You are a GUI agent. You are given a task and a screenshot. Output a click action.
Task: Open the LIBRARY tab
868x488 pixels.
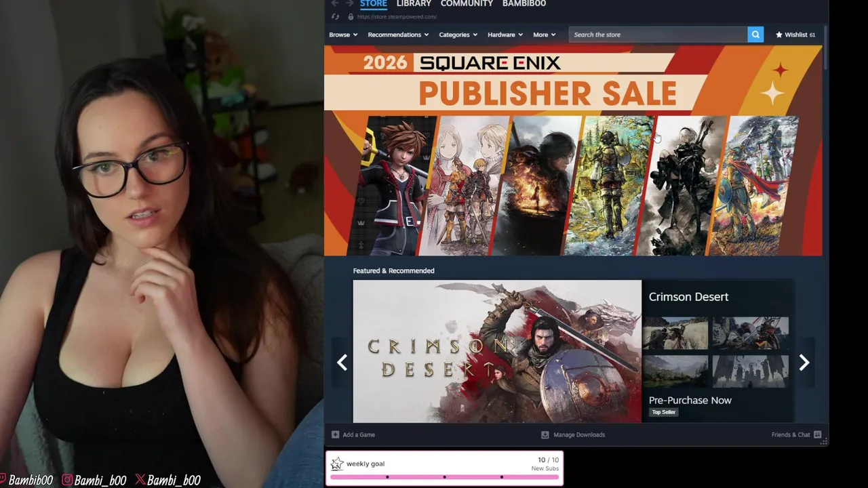point(414,3)
